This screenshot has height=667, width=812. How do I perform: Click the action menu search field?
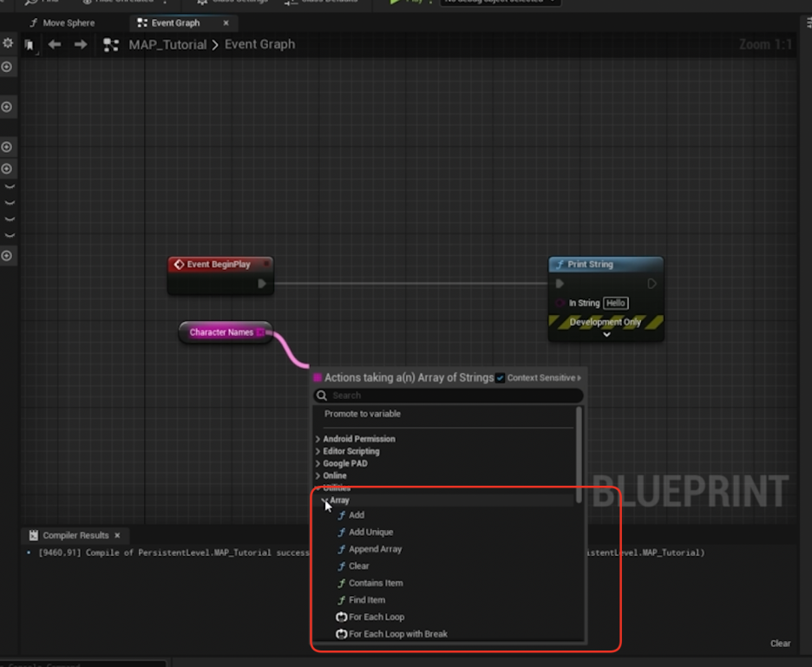point(449,396)
